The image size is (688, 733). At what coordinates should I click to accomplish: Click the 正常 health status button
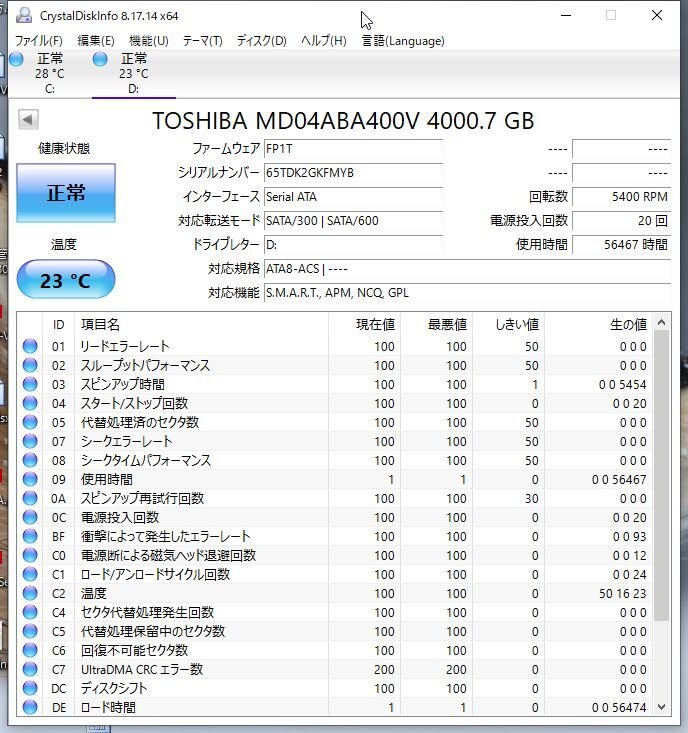coord(66,193)
